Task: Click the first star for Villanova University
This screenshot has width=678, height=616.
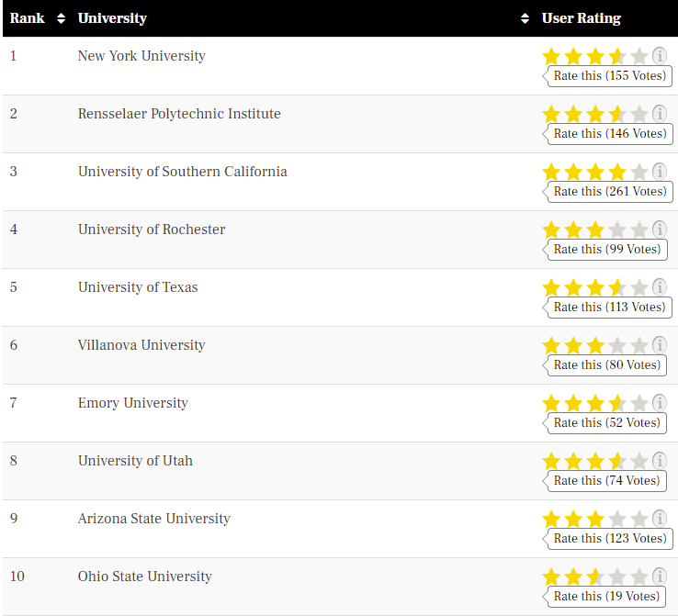Action: point(551,345)
